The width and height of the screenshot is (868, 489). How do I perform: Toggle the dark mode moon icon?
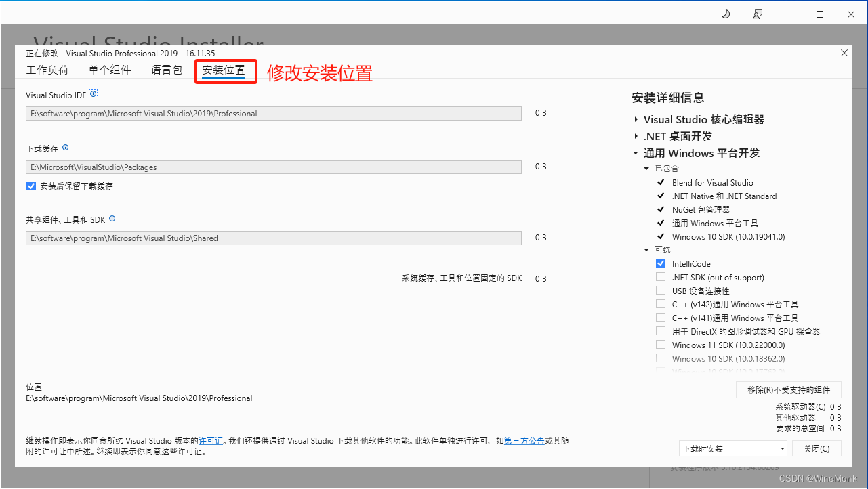tap(726, 14)
